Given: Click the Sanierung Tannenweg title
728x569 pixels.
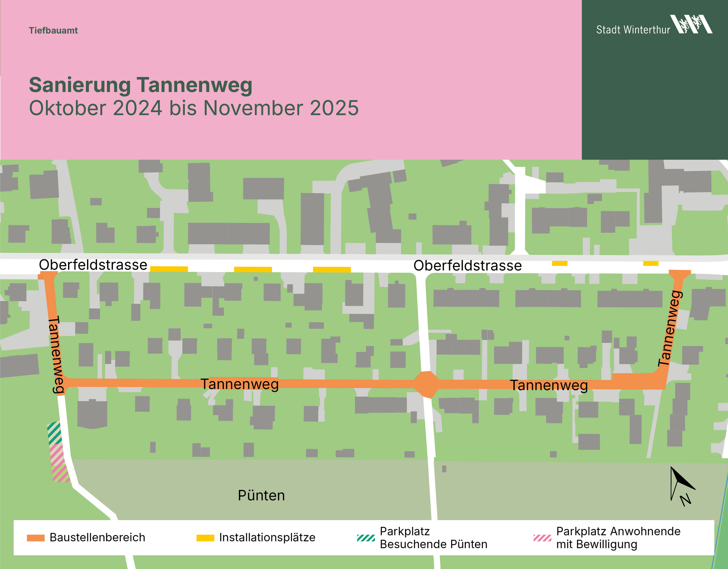Looking at the screenshot, I should tap(141, 85).
